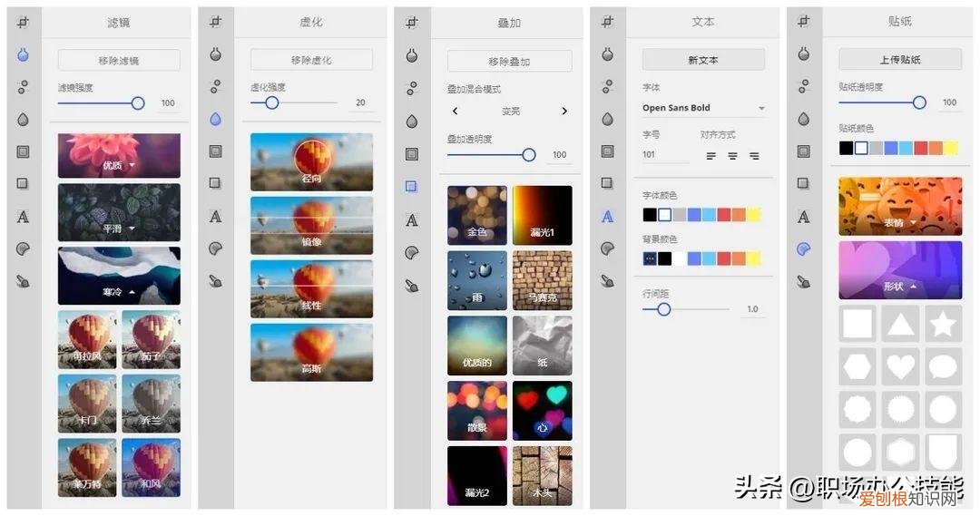Click the next arrow for 叠加混合模式
Viewport: 980px width, 516px height.
563,112
